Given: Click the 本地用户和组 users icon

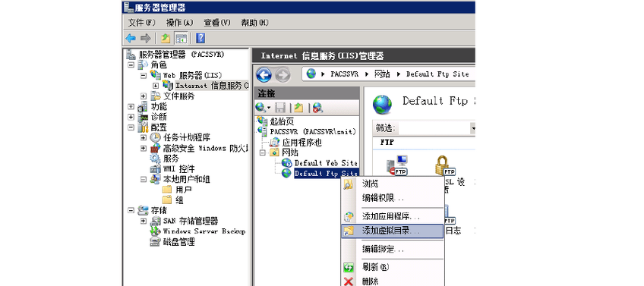Looking at the screenshot, I should pos(155,179).
